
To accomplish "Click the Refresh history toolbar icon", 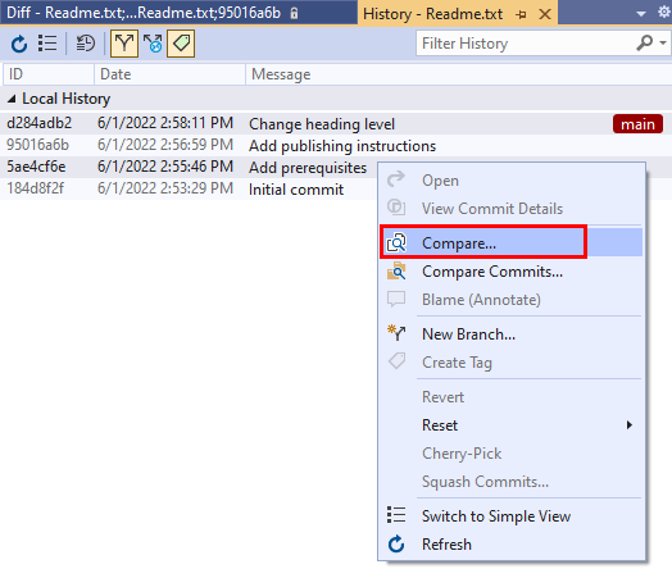I will pyautogui.click(x=19, y=43).
